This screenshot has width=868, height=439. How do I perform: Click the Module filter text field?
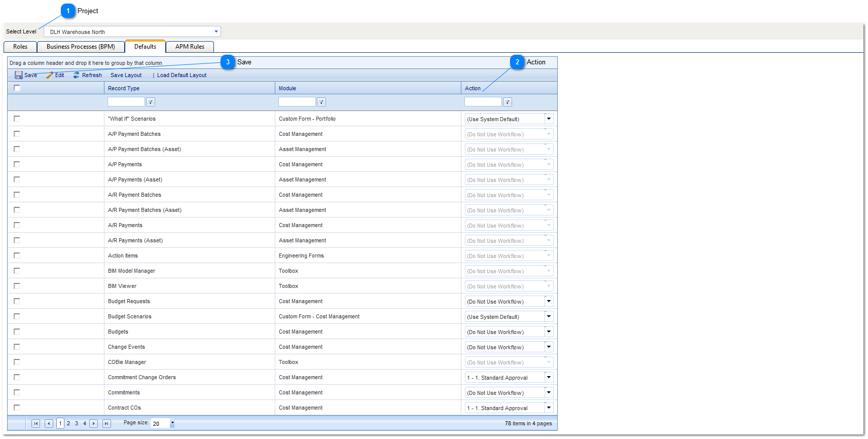[x=297, y=102]
